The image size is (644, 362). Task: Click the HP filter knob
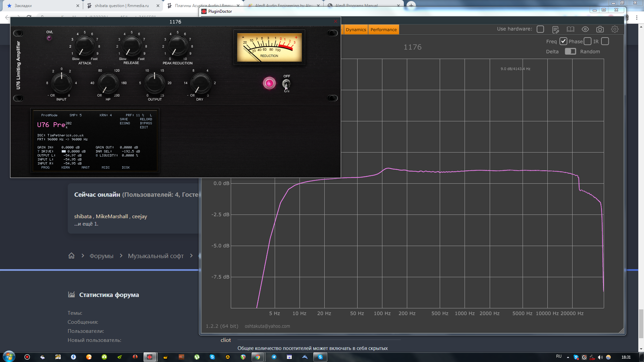108,83
